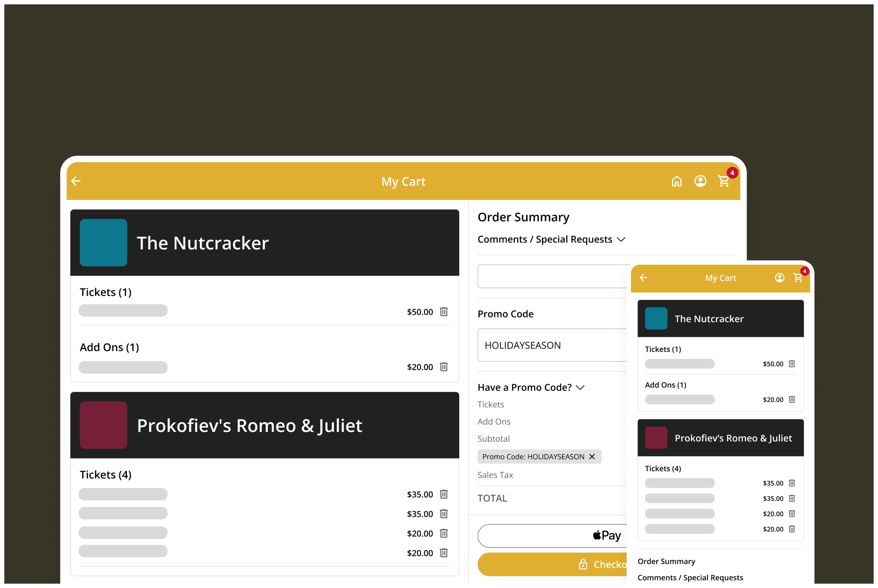The height and width of the screenshot is (588, 878).
Task: Click the TOTAL label in order summary
Action: (492, 498)
